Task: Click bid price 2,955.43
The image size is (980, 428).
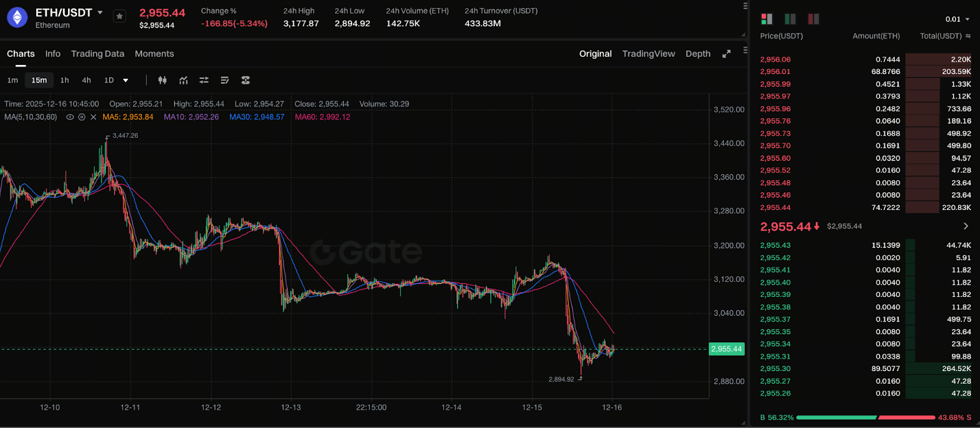Action: point(775,245)
